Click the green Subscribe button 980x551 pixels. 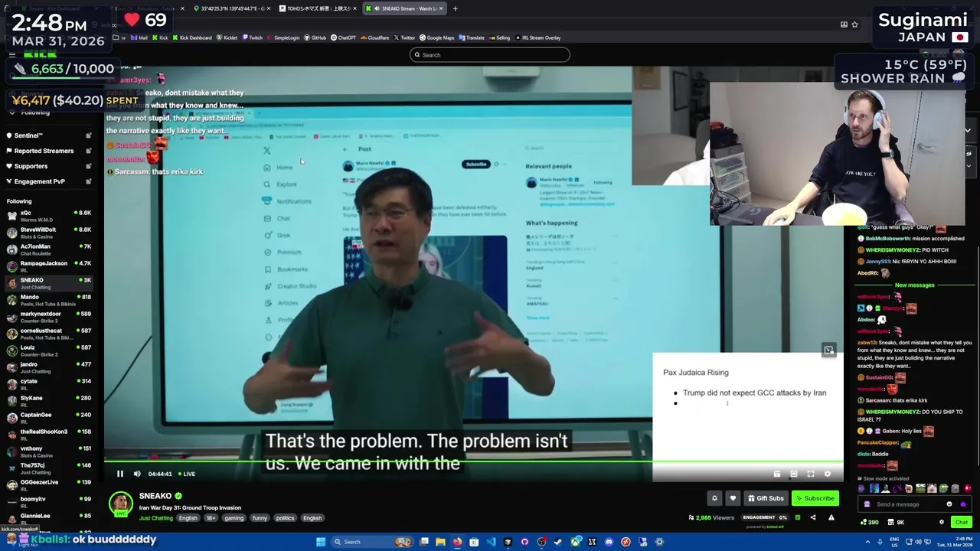[815, 498]
